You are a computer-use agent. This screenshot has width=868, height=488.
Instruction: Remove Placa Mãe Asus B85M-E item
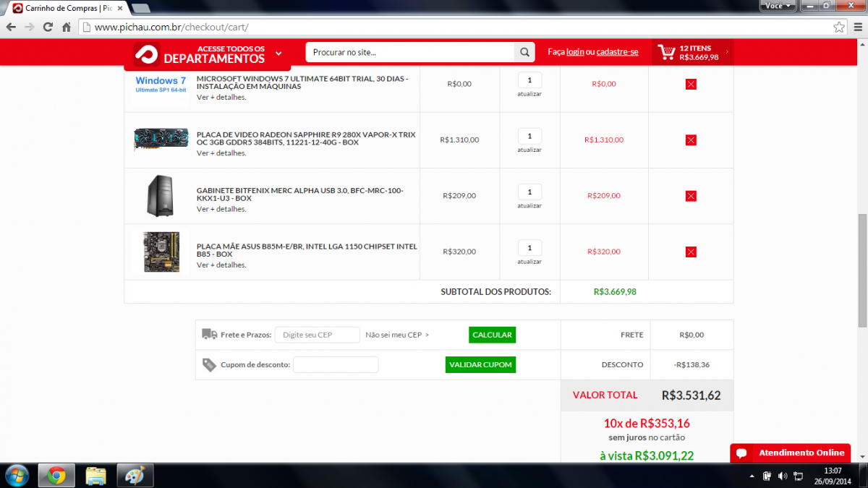691,252
